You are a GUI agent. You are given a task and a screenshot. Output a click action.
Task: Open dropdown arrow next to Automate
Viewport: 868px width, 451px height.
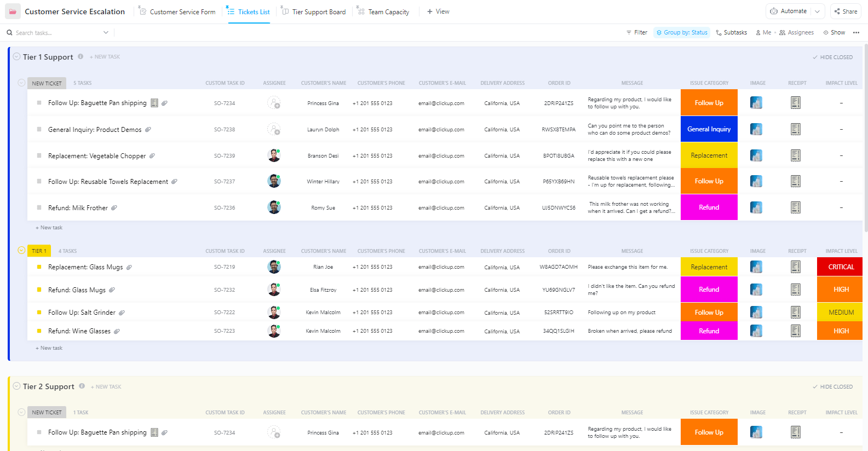point(817,11)
